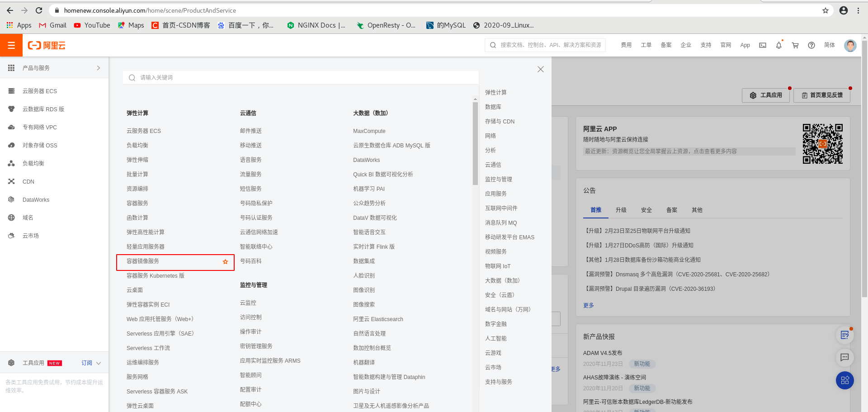
Task: Favorite 容器镜像服务 with the star icon
Action: point(226,261)
